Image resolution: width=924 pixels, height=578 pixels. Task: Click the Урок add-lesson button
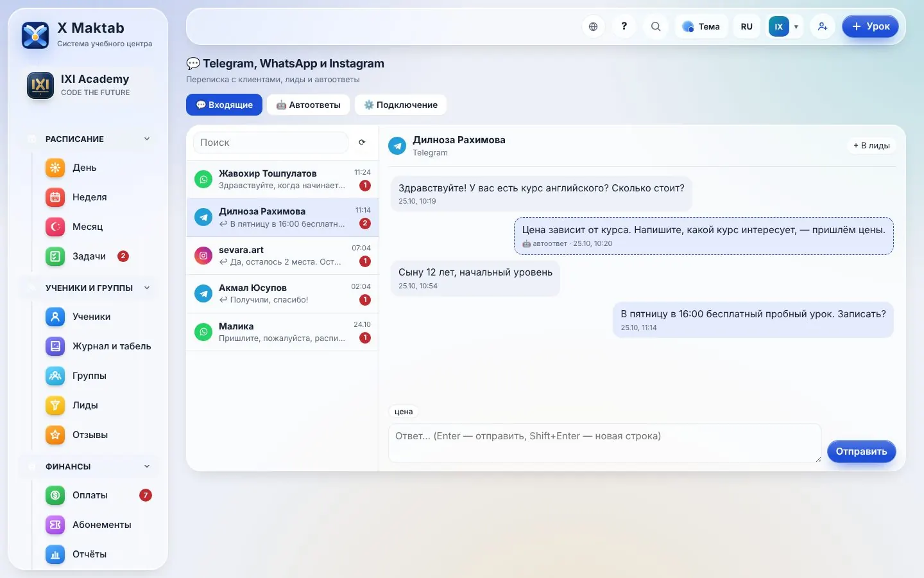point(870,26)
